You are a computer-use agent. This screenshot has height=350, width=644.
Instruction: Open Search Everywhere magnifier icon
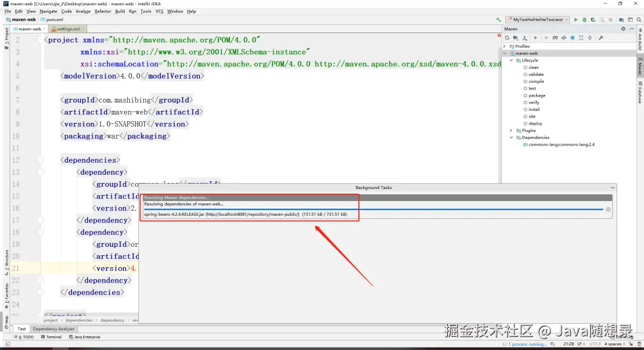pos(639,19)
